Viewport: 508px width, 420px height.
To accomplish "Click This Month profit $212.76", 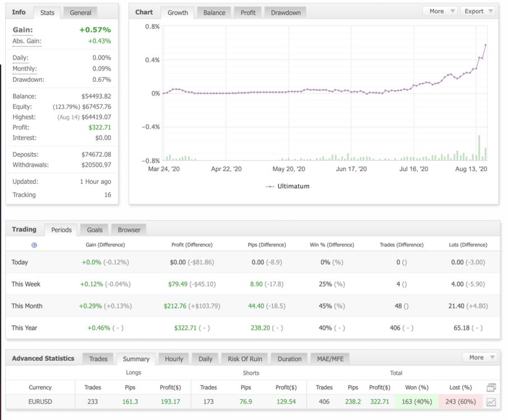I will pos(175,306).
